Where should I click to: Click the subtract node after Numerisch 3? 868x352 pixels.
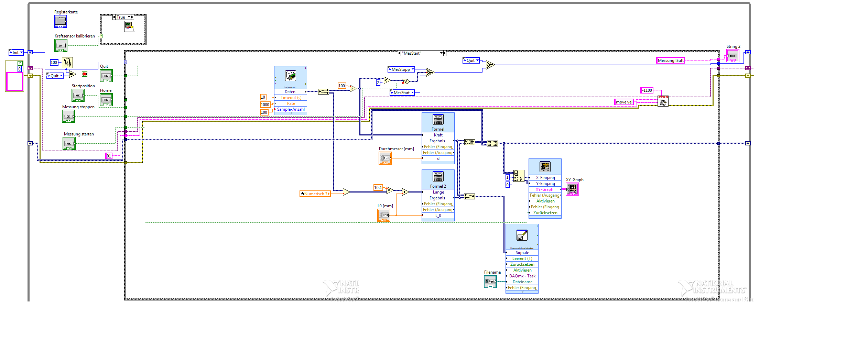click(346, 192)
